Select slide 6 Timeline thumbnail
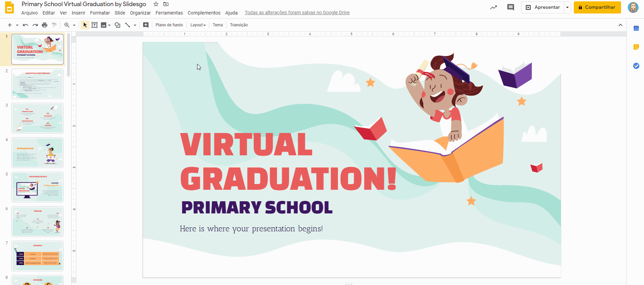This screenshot has height=285, width=644. pos(37,222)
